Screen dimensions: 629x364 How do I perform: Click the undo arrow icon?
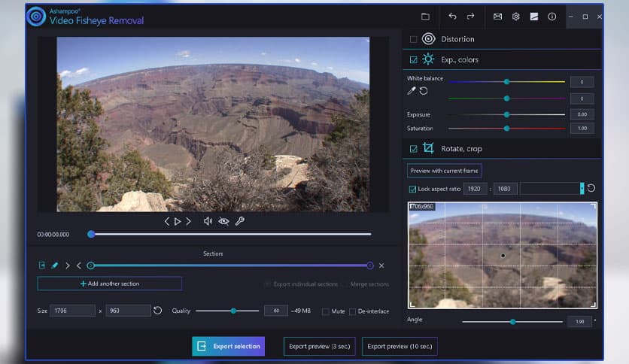pyautogui.click(x=452, y=17)
